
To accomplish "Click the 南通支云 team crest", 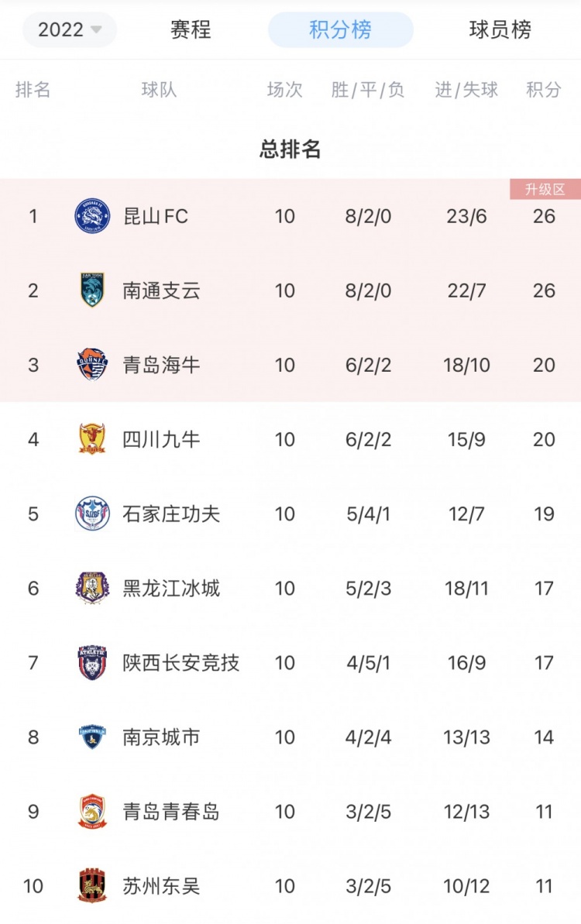I will (92, 290).
